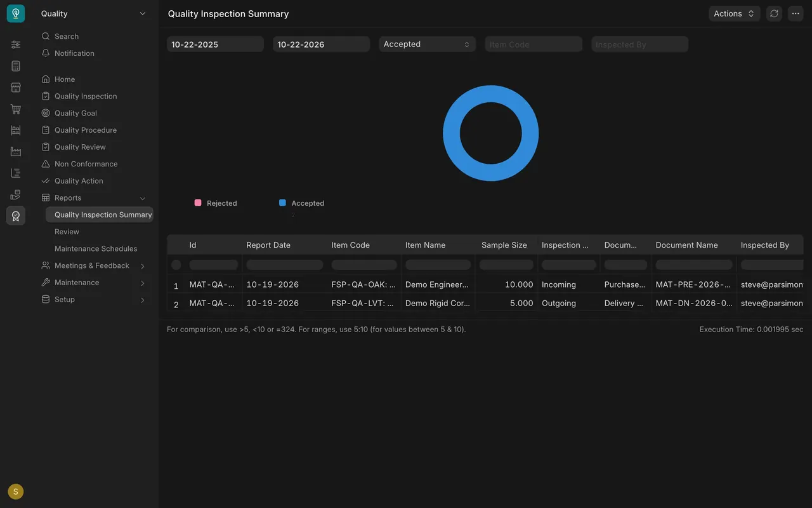This screenshot has width=812, height=508.
Task: Open the storefront selling module icon
Action: click(x=16, y=88)
